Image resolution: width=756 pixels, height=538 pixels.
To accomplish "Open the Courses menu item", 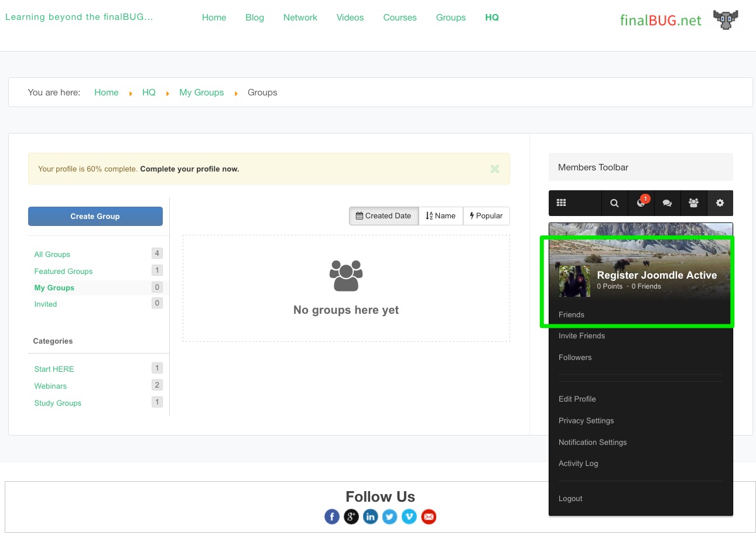I will [400, 18].
